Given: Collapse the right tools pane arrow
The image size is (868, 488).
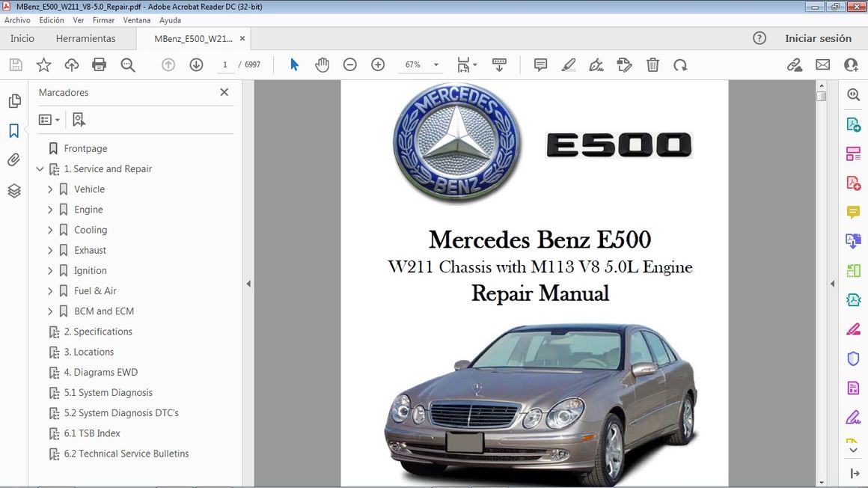Looking at the screenshot, I should coord(832,284).
